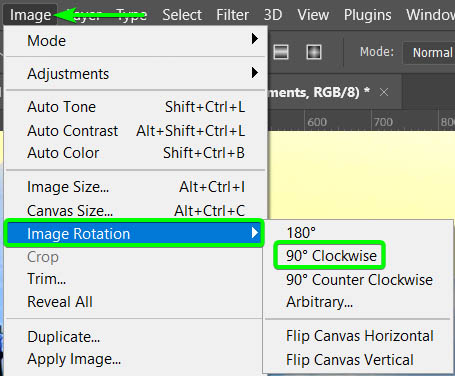455x376 pixels.
Task: Open the 3D menu
Action: pyautogui.click(x=273, y=15)
